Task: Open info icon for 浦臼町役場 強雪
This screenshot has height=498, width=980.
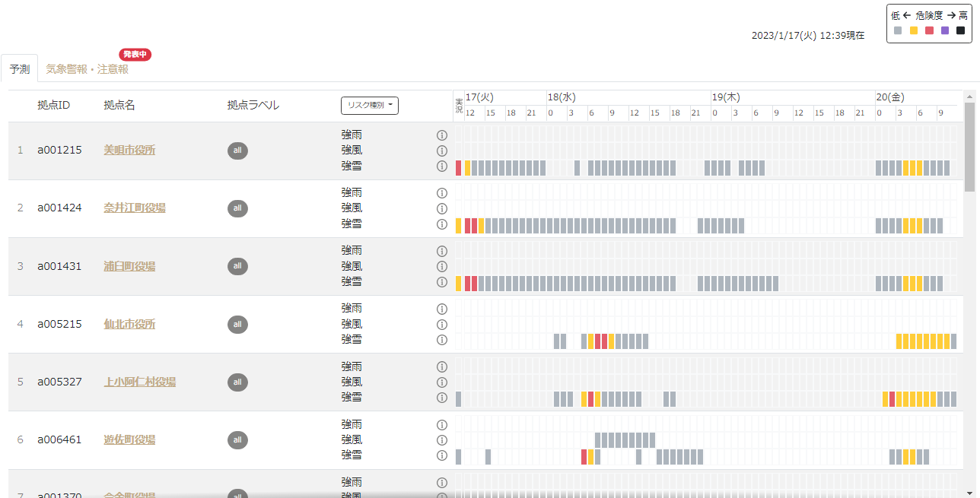Action: pos(441,282)
